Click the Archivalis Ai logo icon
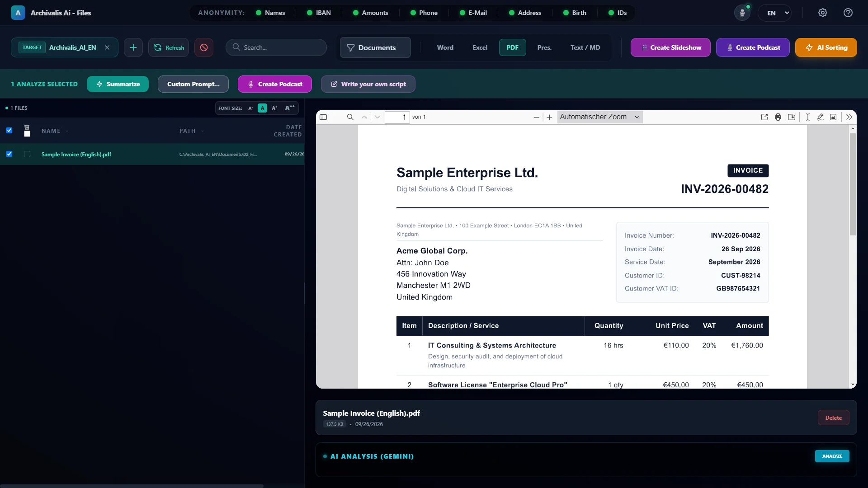Screen dimensions: 868x488 click(x=18, y=13)
